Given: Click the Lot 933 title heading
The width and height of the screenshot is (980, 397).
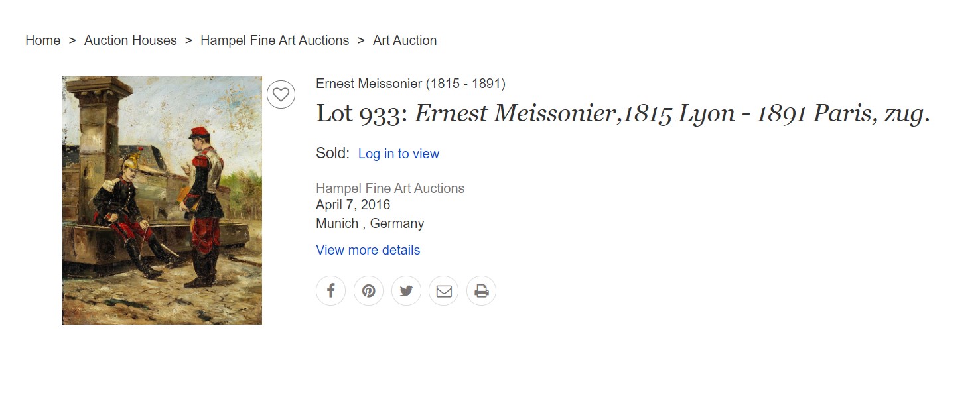Looking at the screenshot, I should pyautogui.click(x=623, y=114).
